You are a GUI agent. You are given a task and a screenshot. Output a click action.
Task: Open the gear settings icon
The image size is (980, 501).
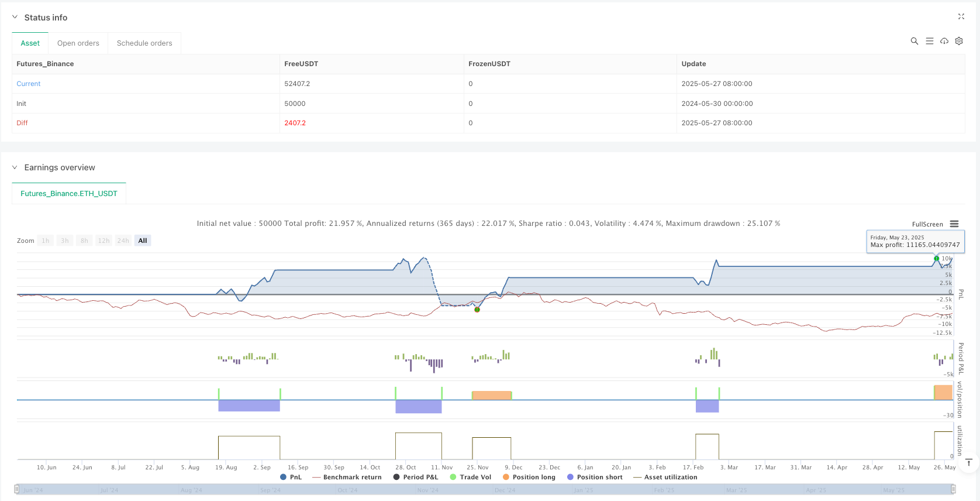tap(959, 41)
